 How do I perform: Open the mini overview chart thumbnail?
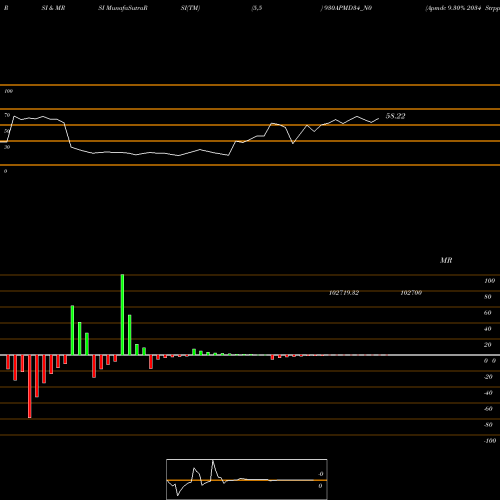(x=247, y=479)
